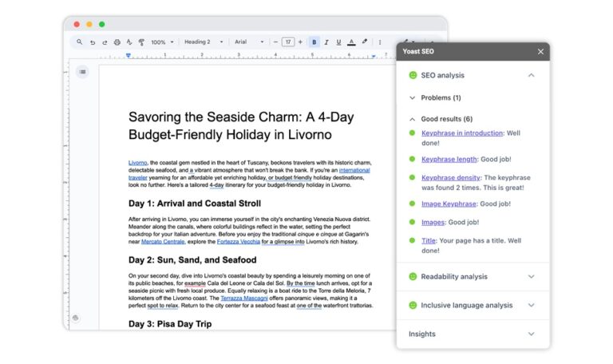
Task: Decrease font size with minus button
Action: 275,42
